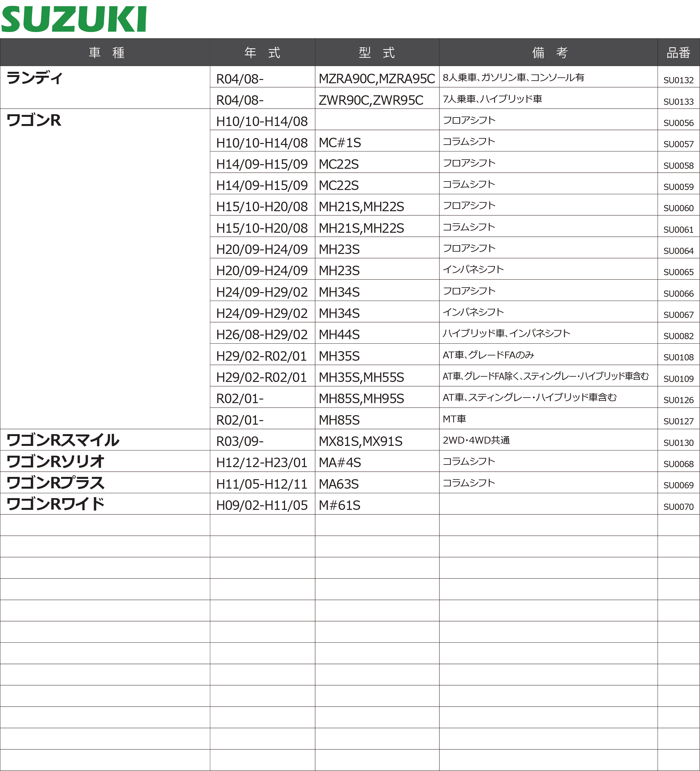Click the ワゴンRワイド row label
700x771 pixels.
[x=56, y=504]
